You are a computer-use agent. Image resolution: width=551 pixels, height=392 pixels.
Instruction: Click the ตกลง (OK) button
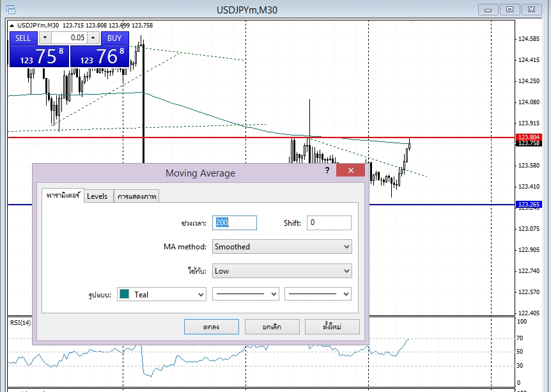pos(212,327)
